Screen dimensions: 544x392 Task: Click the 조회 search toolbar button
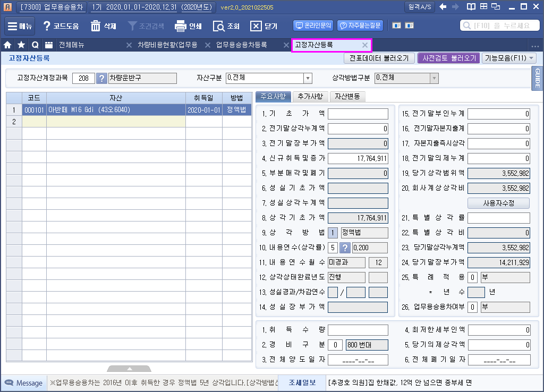226,26
